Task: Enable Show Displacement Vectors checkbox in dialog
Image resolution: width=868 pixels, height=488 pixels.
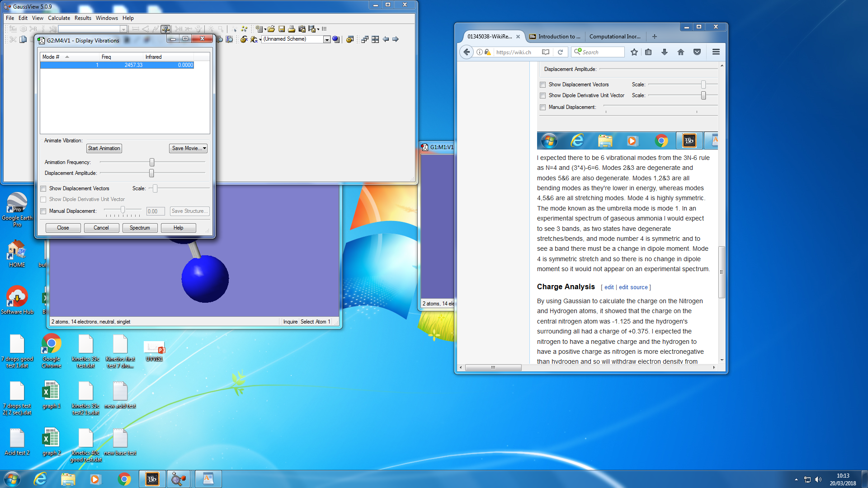Action: pyautogui.click(x=43, y=189)
